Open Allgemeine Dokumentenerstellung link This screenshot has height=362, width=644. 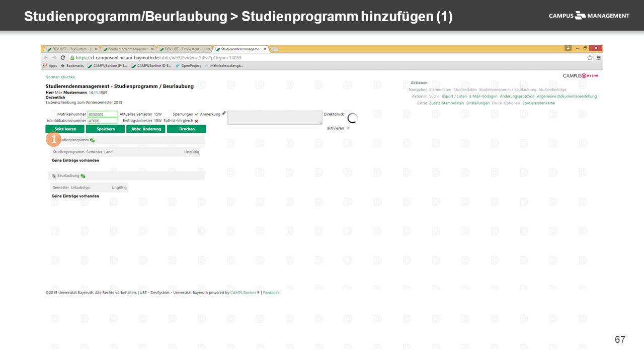567,96
